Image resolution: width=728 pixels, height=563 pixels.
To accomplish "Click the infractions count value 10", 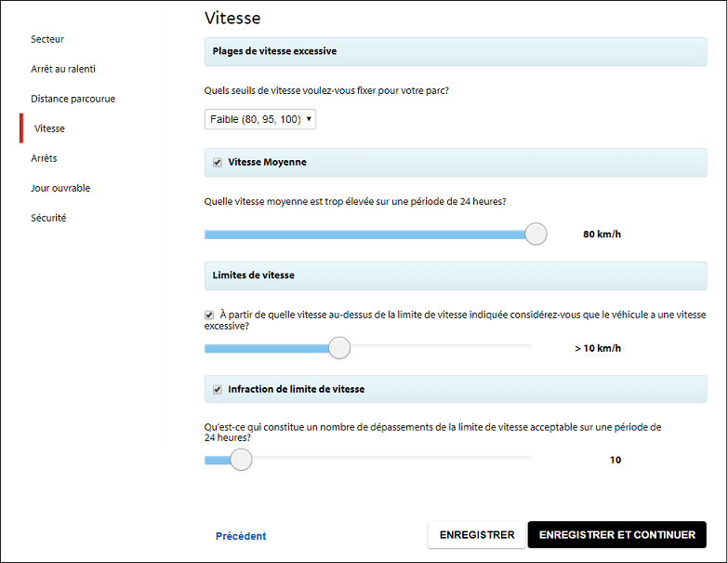I will point(615,460).
